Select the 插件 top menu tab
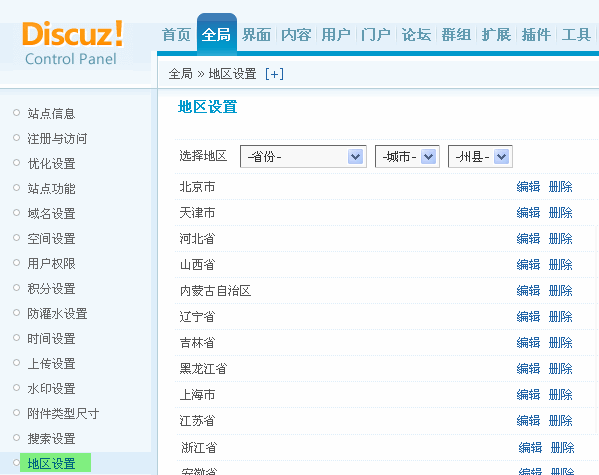 pyautogui.click(x=536, y=35)
